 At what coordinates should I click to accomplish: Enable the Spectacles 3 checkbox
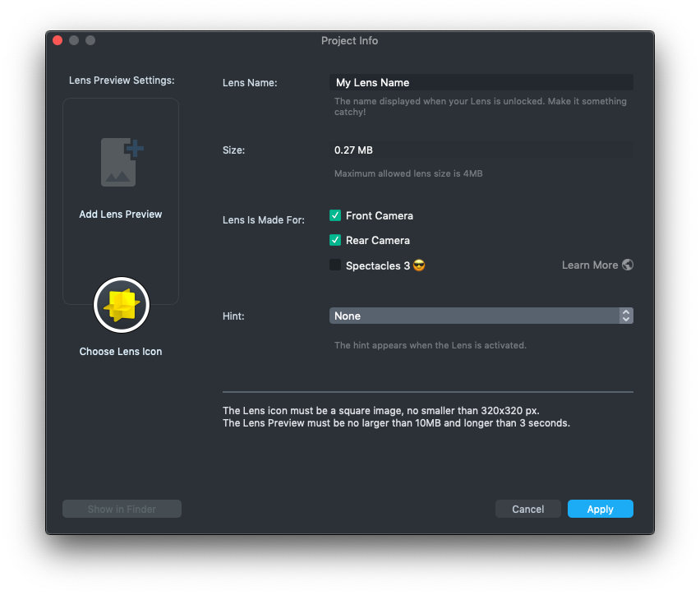tap(335, 265)
